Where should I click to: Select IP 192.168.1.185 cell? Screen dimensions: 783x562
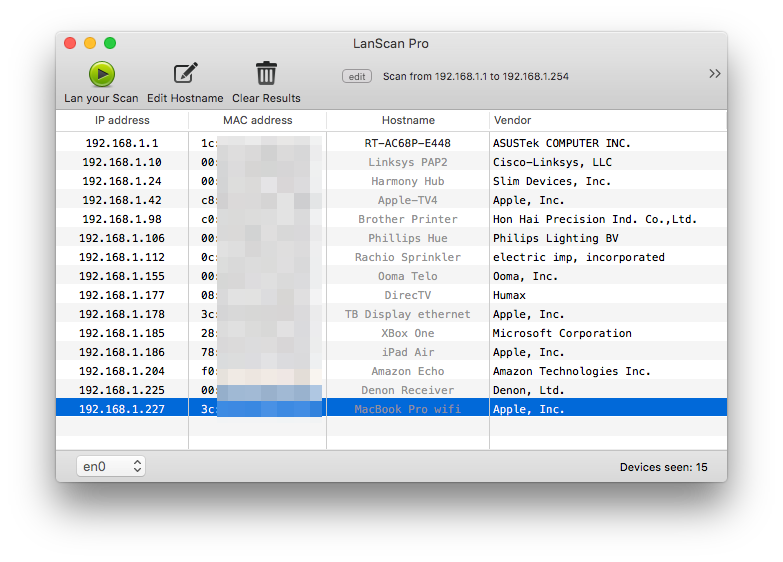tap(122, 333)
